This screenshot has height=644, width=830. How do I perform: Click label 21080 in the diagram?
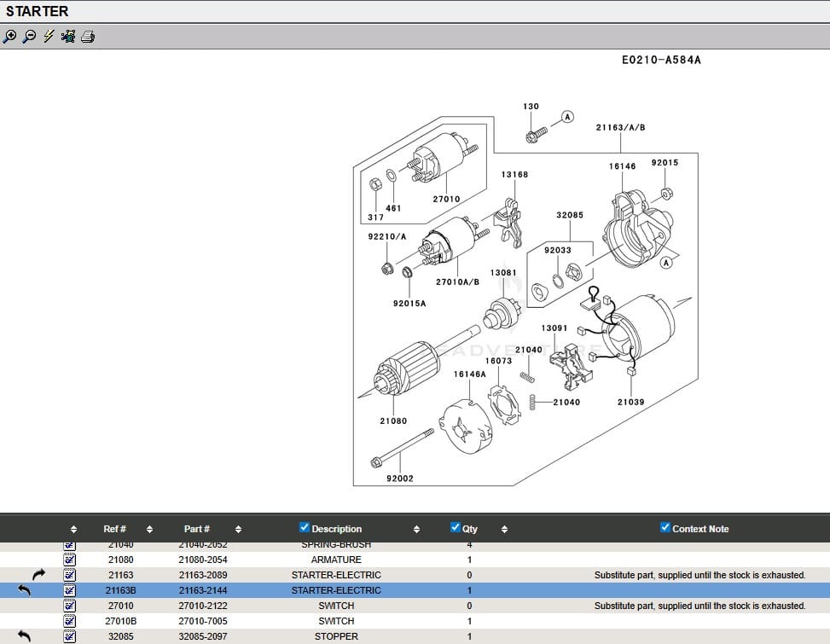(x=393, y=421)
